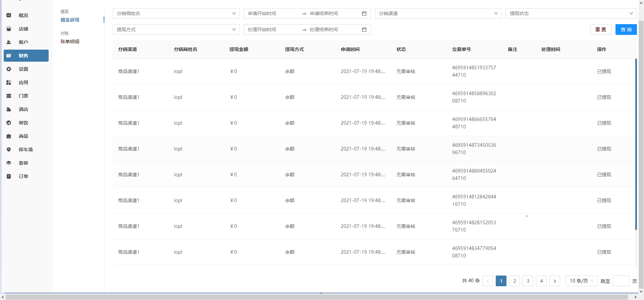Click the 查询 search button
This screenshot has height=300, width=644.
click(x=626, y=29)
